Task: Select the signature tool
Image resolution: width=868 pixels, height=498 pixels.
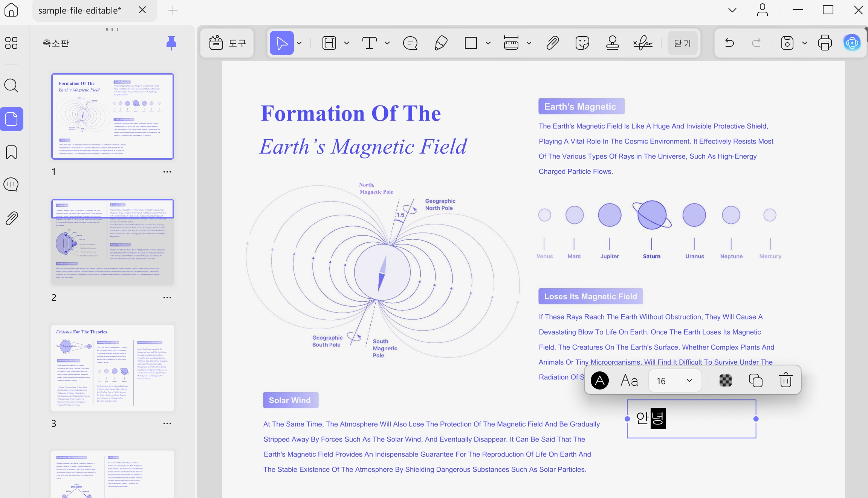Action: coord(643,43)
